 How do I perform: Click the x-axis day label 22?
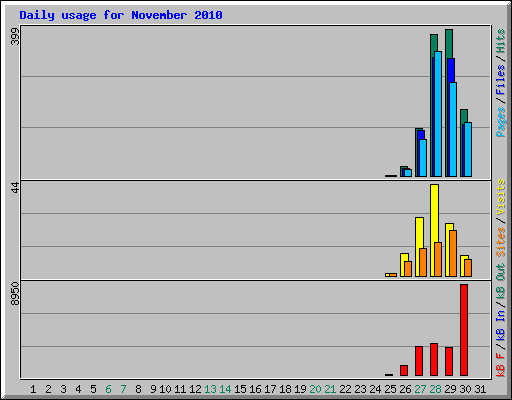pyautogui.click(x=345, y=389)
